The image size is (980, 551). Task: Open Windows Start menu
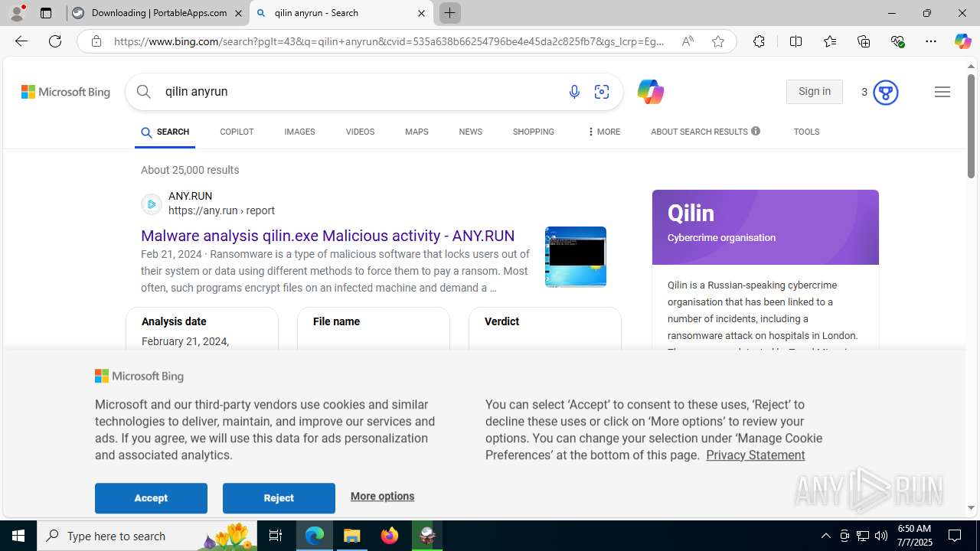tap(18, 536)
